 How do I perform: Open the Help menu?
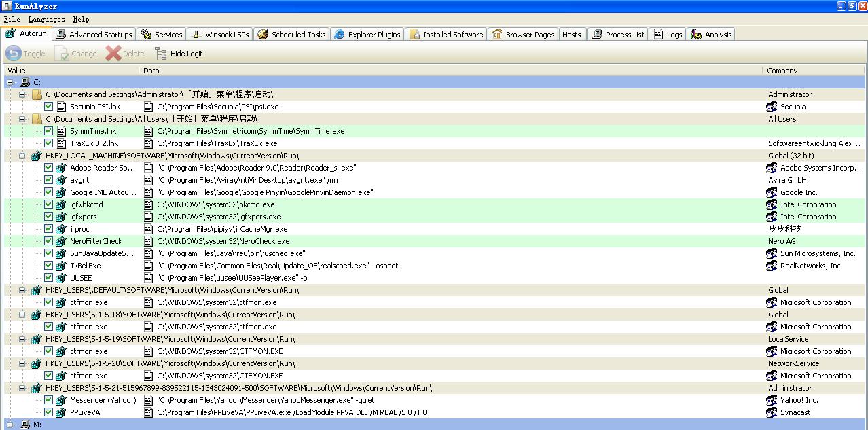81,20
